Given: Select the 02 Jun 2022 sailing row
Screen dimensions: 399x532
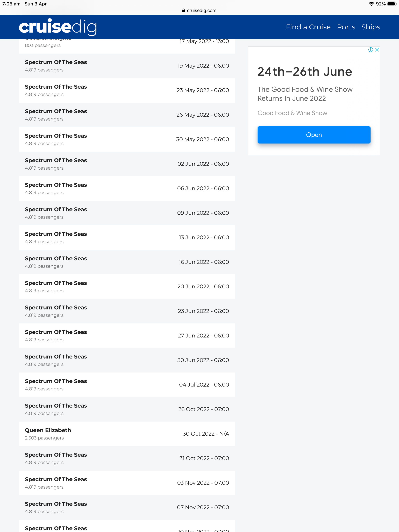Looking at the screenshot, I should 127,164.
